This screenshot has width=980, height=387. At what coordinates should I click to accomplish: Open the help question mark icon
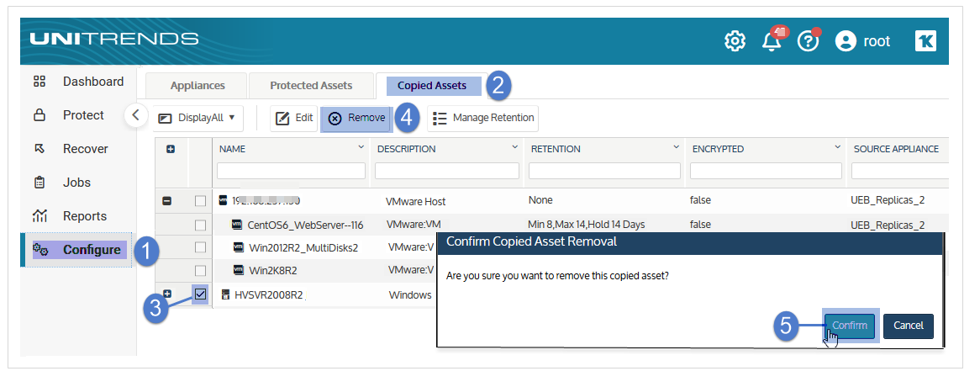point(809,41)
